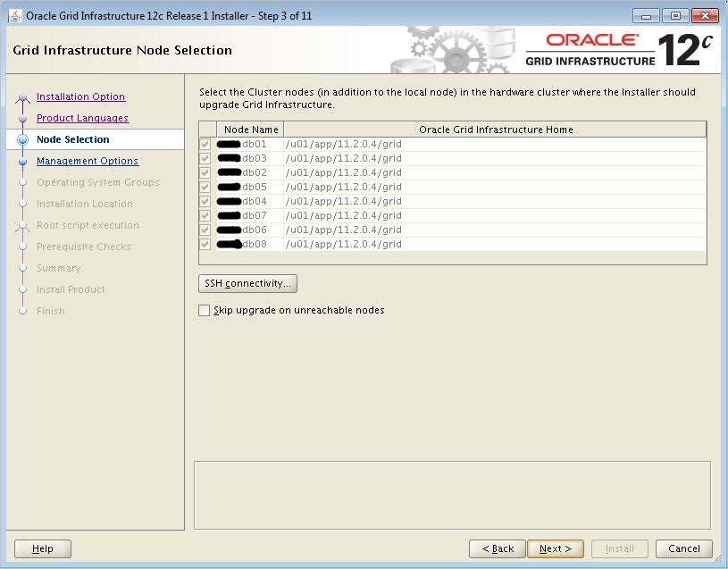Open the SSH connectivity dialog
Screen dimensions: 728x569
(x=247, y=283)
